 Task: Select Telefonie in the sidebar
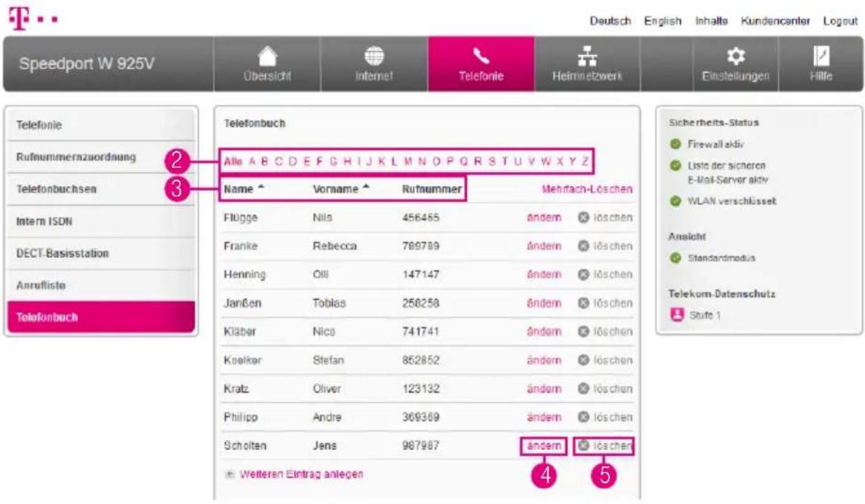(x=101, y=125)
